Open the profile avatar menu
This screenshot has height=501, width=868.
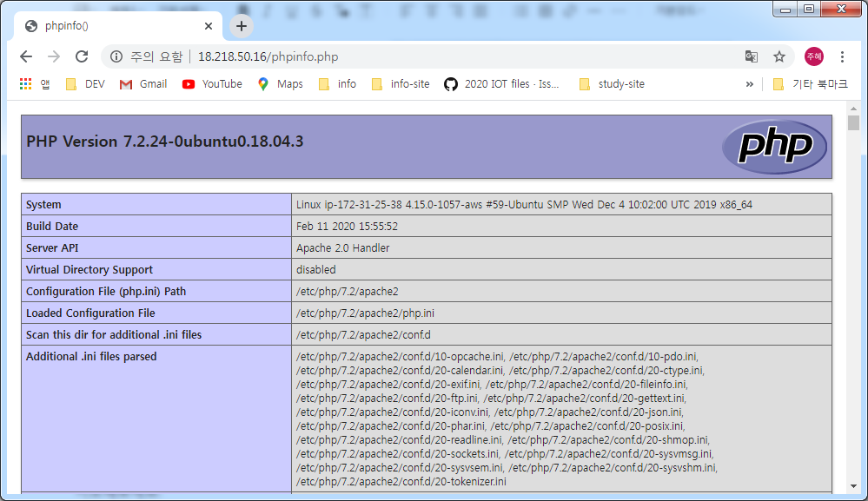click(x=814, y=56)
